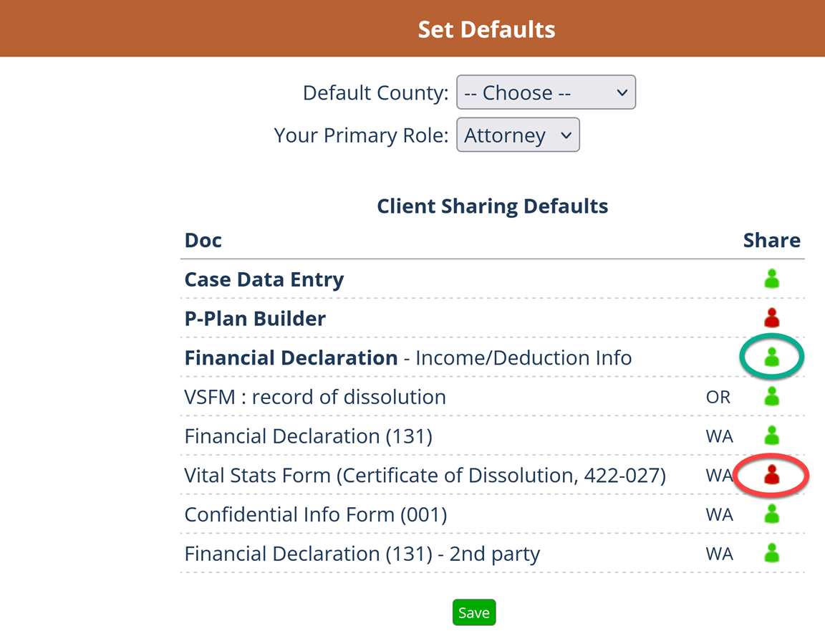
Task: Toggle share icon for 2nd party Financial Declaration
Action: pyautogui.click(x=771, y=554)
